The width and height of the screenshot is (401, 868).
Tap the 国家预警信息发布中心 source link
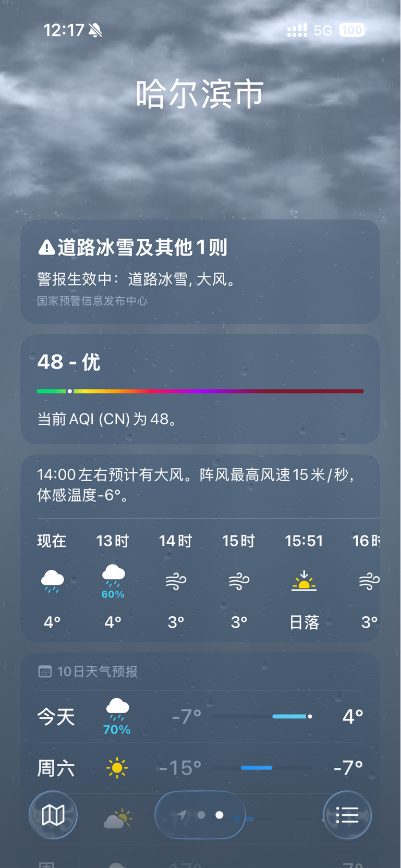pos(92,301)
